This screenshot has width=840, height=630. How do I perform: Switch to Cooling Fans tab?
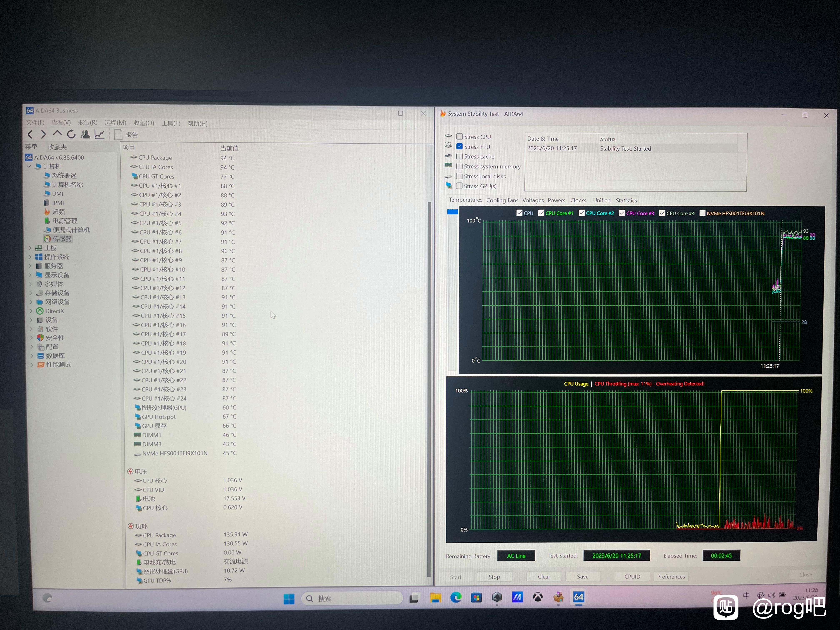[x=502, y=200]
